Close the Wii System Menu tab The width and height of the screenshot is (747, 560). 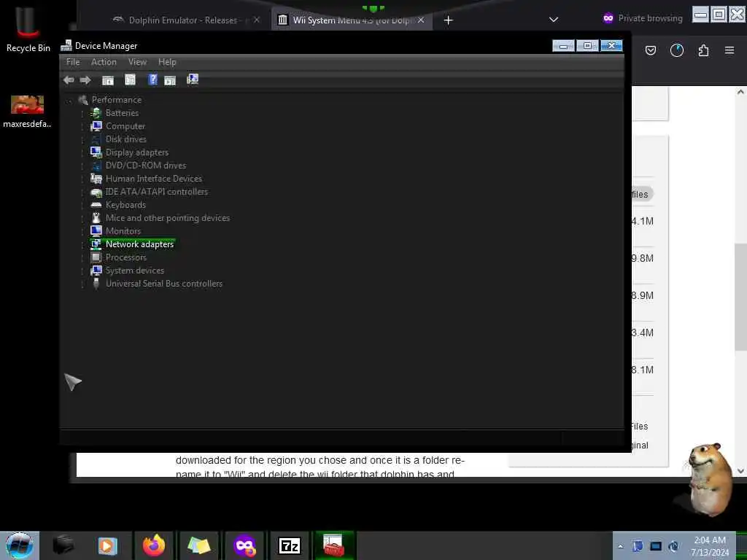point(421,20)
